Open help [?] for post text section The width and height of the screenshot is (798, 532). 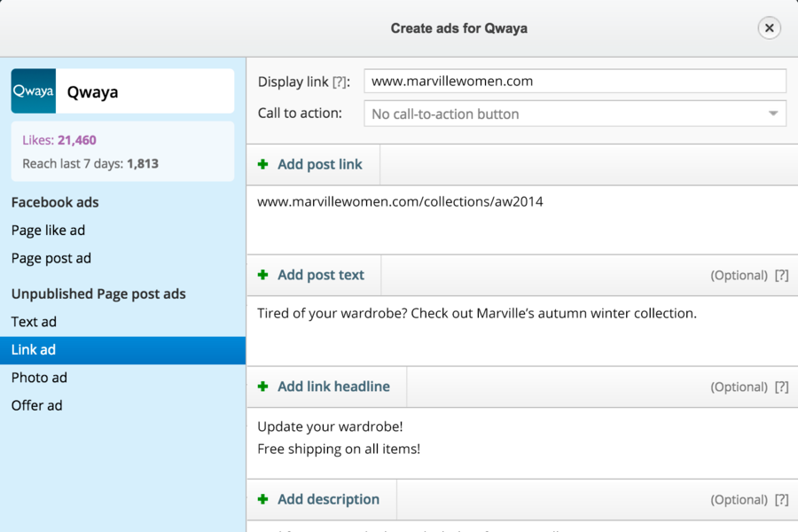click(781, 276)
